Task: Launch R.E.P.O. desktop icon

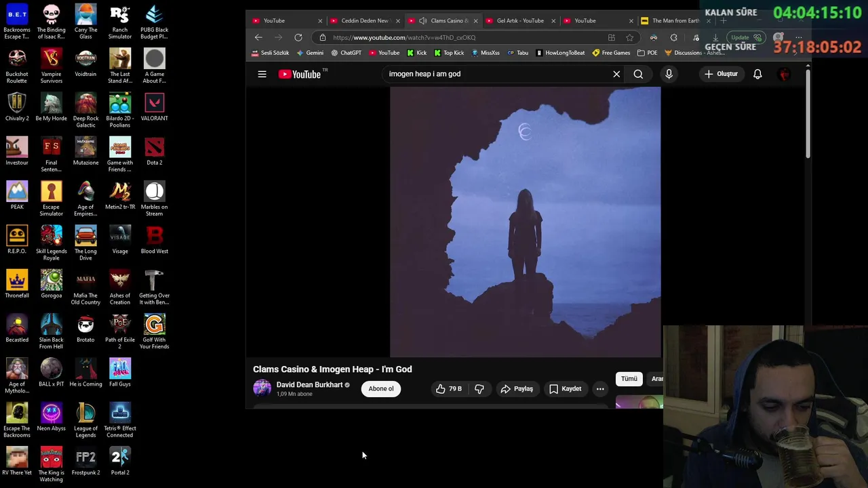Action: tap(17, 240)
